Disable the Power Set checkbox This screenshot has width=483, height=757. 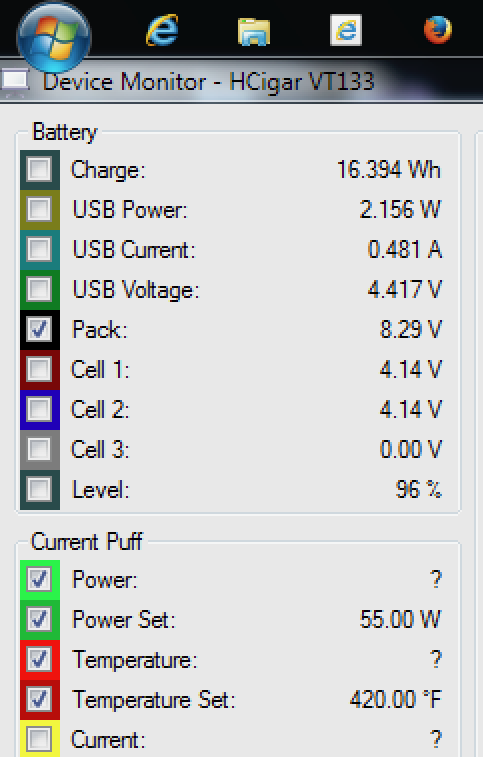pos(39,619)
